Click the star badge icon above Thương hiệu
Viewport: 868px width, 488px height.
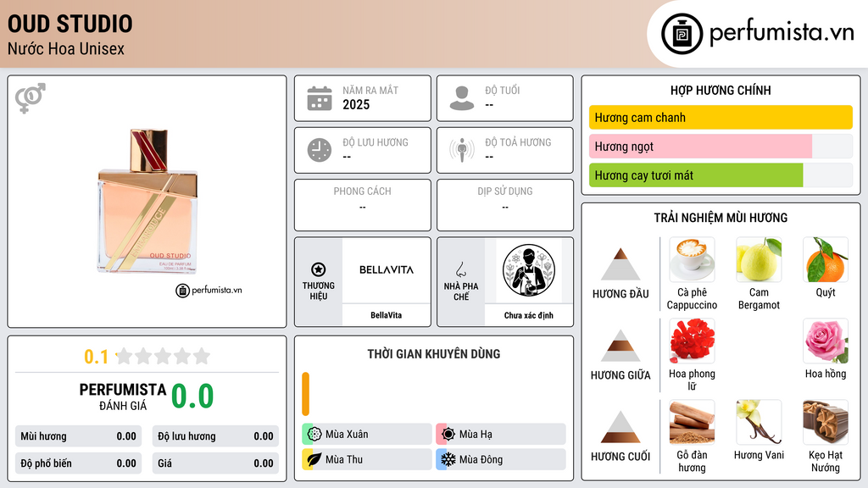tap(319, 269)
